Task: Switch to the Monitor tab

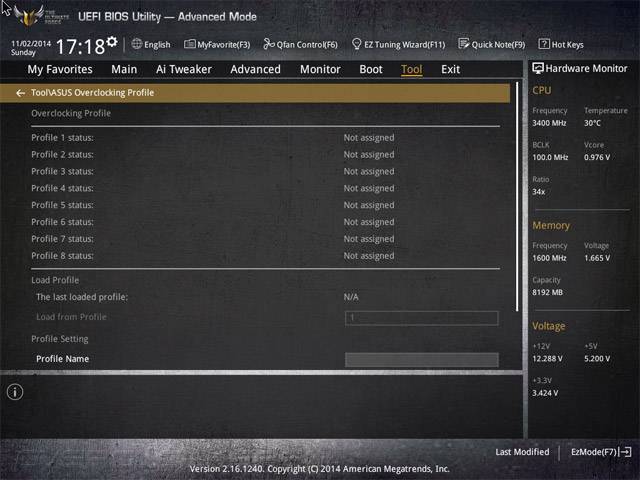Action: pos(320,69)
